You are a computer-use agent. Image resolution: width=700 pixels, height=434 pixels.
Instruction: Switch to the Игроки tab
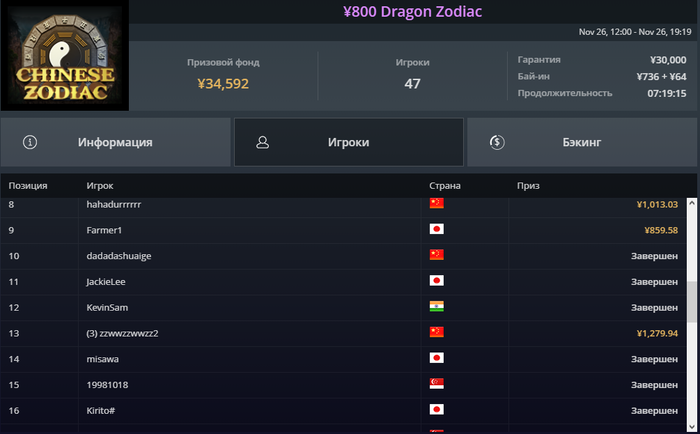coord(349,142)
